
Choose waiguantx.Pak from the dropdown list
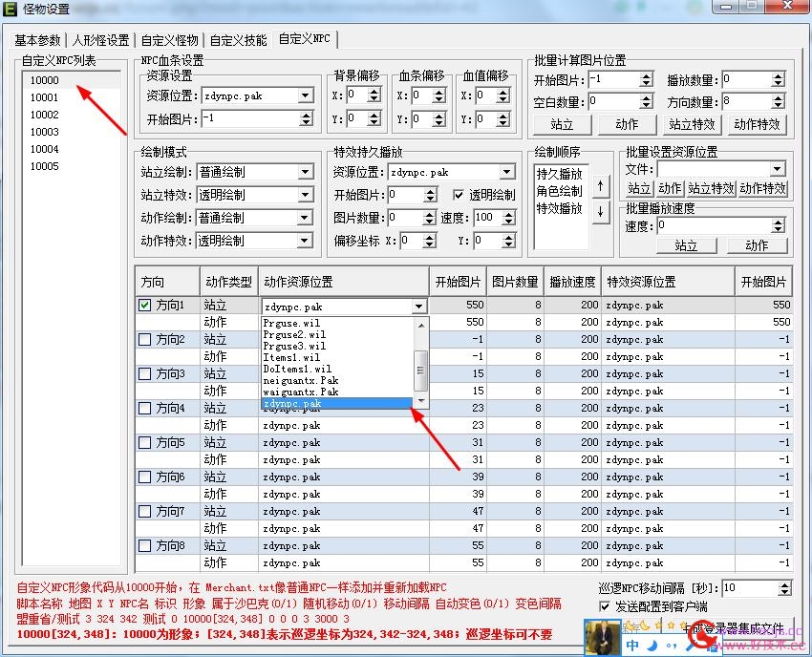tap(337, 392)
